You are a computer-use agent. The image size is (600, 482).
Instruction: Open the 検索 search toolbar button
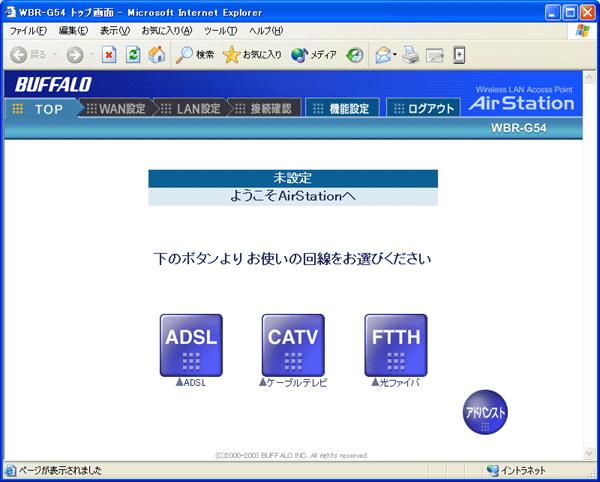pos(195,55)
